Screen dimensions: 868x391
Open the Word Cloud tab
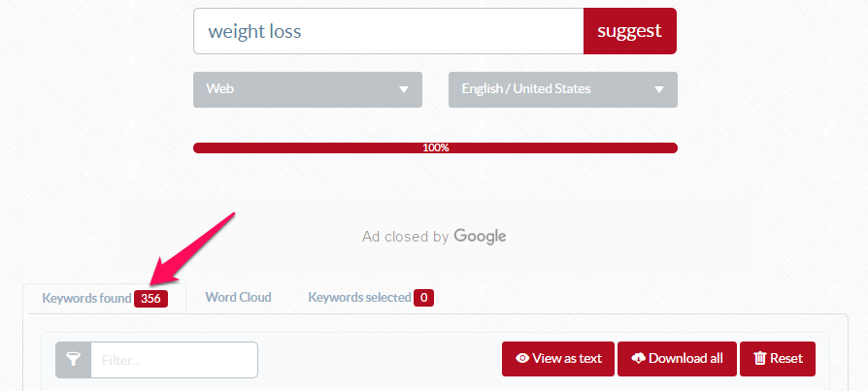point(238,298)
